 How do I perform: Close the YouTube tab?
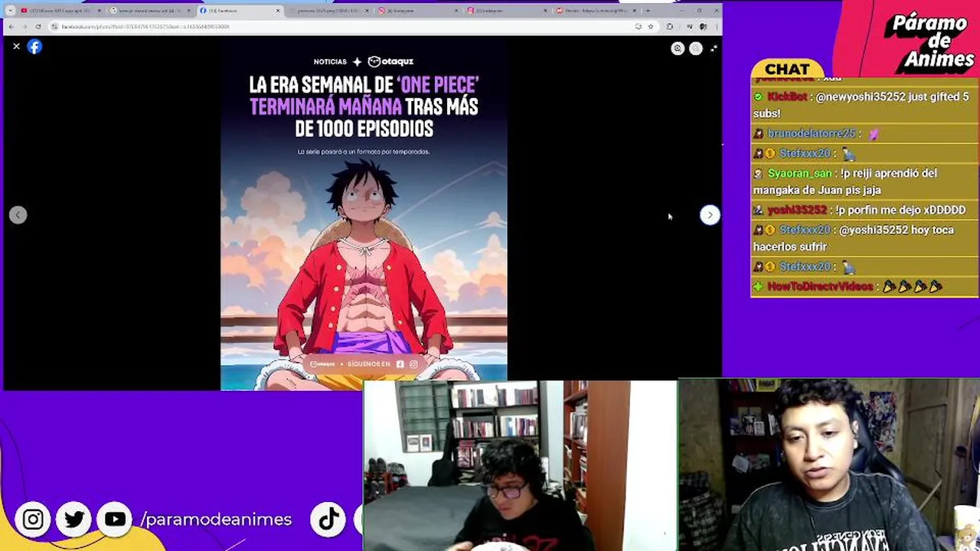(x=99, y=11)
